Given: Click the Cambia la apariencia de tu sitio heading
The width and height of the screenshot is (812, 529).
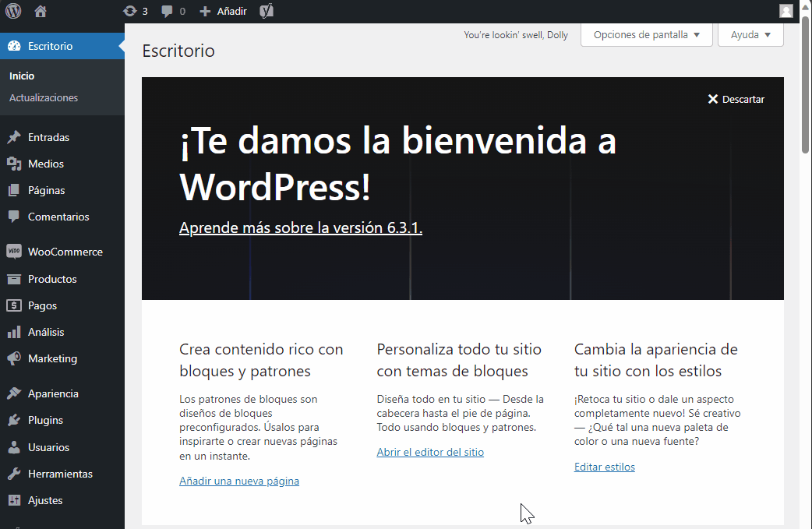Looking at the screenshot, I should (x=655, y=360).
